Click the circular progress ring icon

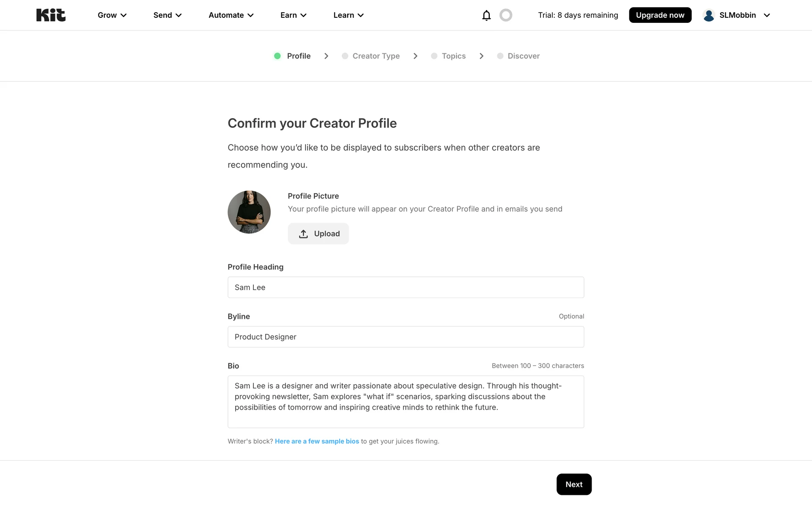pos(506,15)
